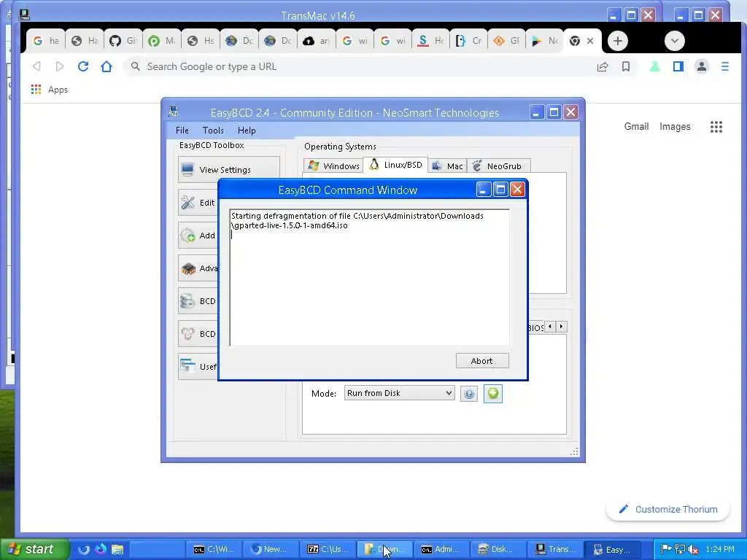This screenshot has height=560, width=747.
Task: Click View Settings in EasyBCD Toolbox
Action: click(228, 169)
